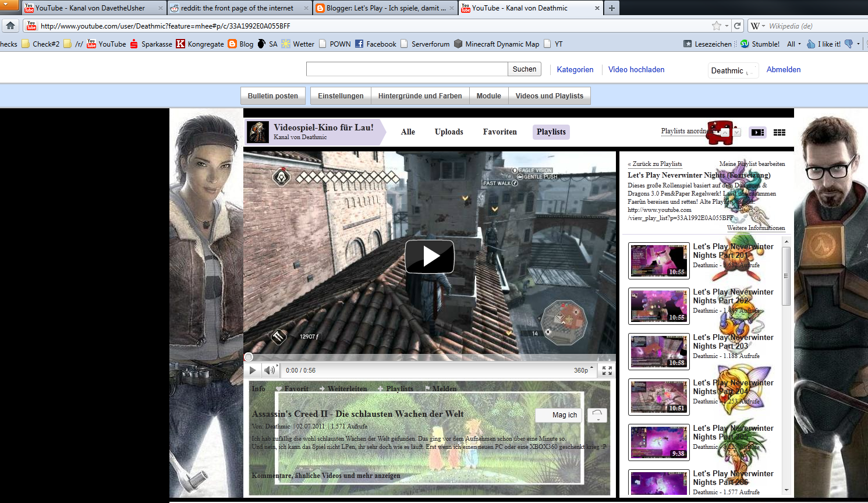
Task: Select the Favoriten channel tab
Action: 499,132
